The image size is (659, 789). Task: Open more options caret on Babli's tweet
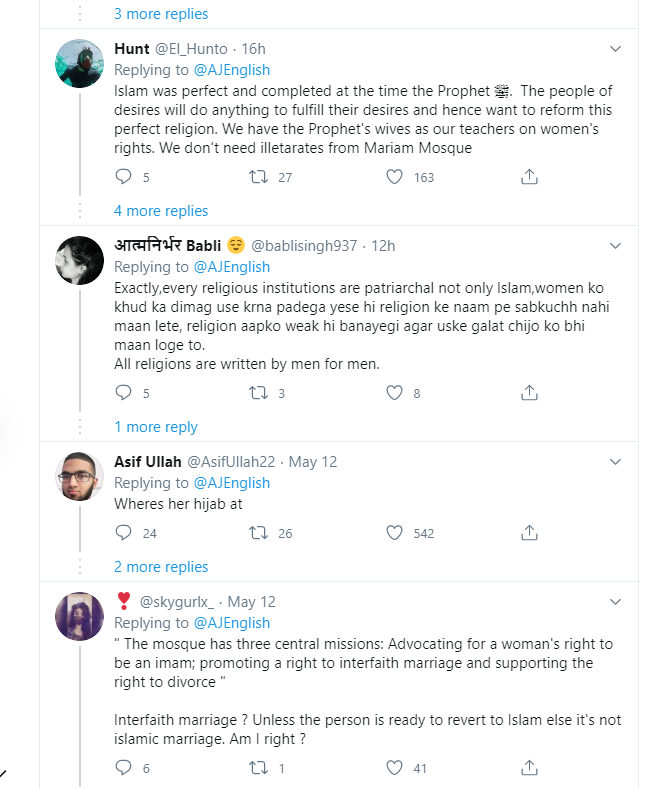(x=617, y=245)
